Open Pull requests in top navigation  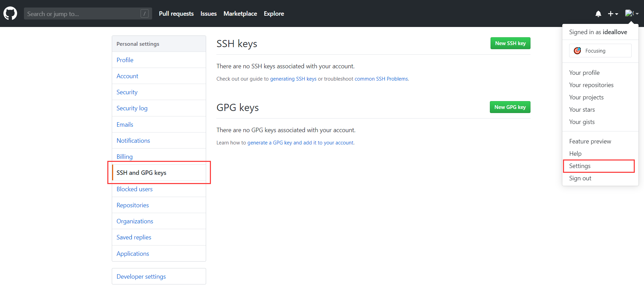(x=176, y=14)
